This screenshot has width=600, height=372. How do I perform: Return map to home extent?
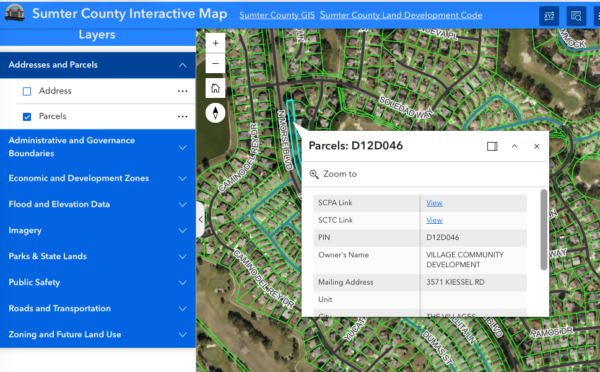215,88
